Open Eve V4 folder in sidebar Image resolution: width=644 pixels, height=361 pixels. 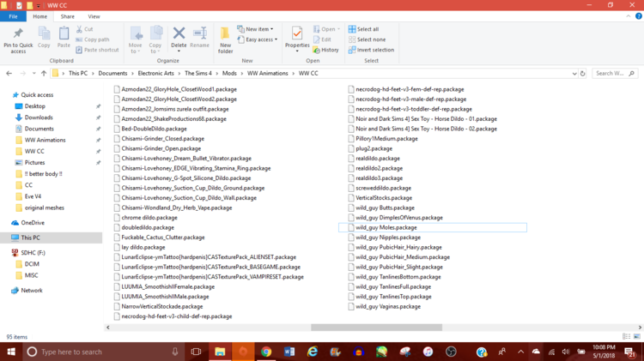[x=33, y=196]
